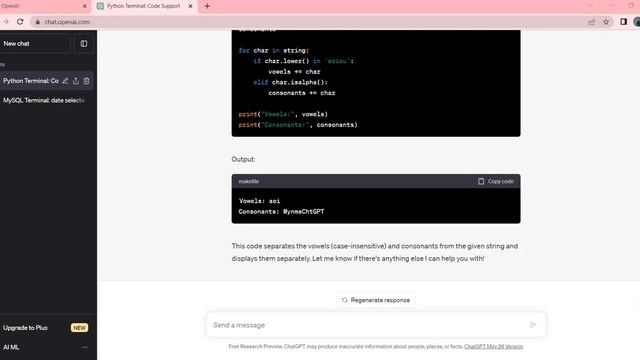The image size is (640, 360).
Task: Open the browser profile avatar
Action: coord(637,22)
